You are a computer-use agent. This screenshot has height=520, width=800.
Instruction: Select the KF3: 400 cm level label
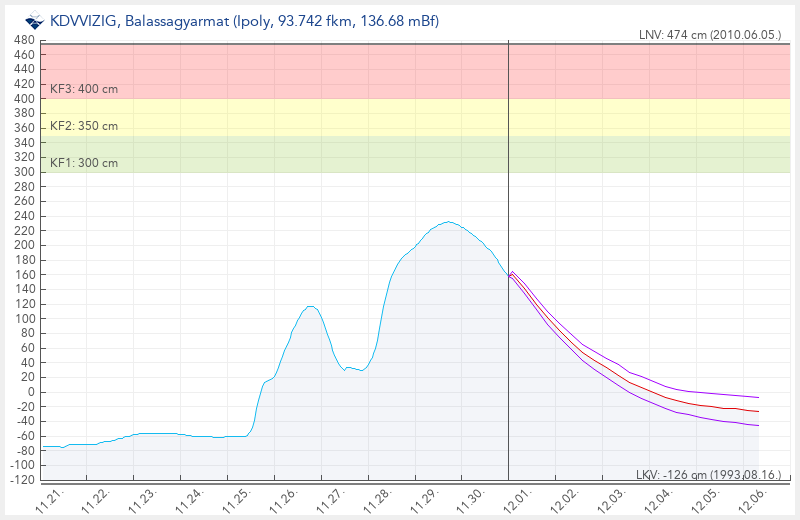pos(84,89)
